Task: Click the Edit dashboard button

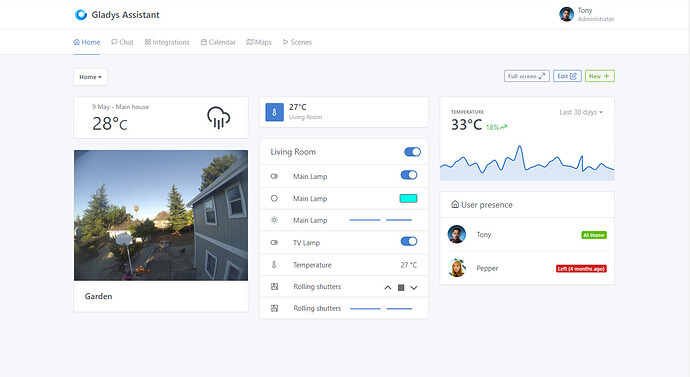Action: tap(567, 76)
